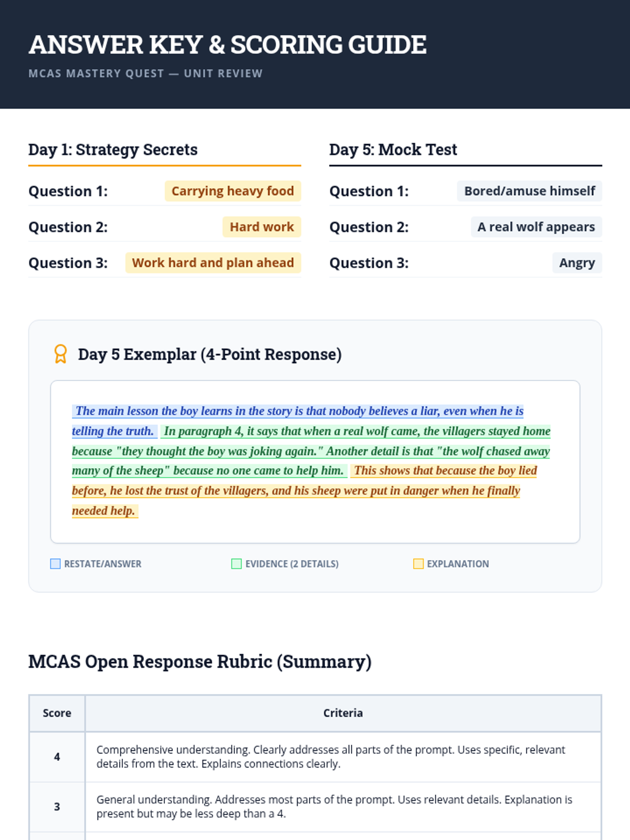Image resolution: width=630 pixels, height=840 pixels.
Task: Click the 'Angry' answer badge
Action: tap(576, 262)
